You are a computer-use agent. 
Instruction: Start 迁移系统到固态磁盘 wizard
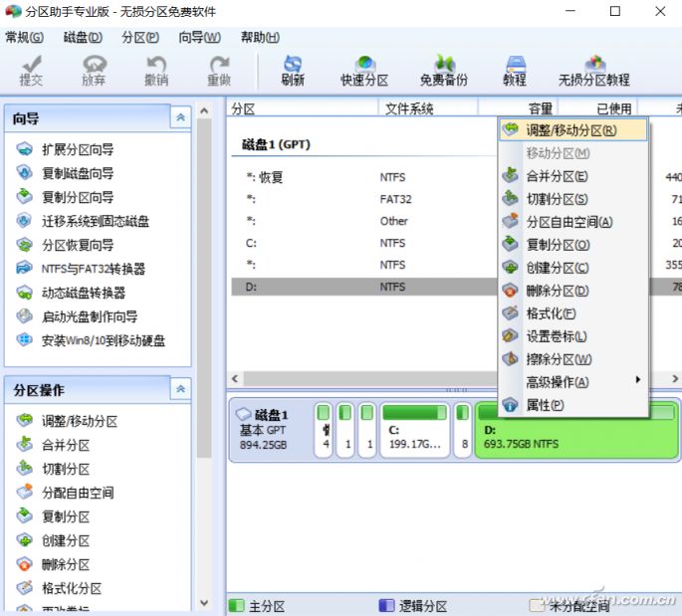83,221
